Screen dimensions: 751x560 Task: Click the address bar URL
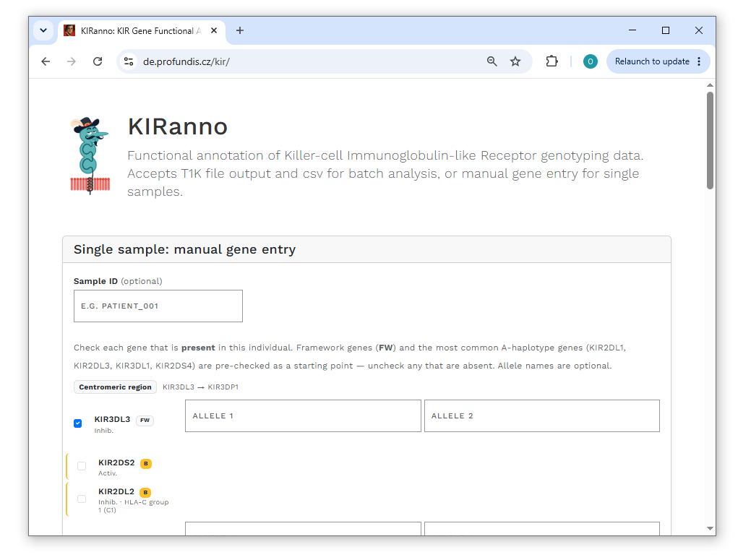pos(186,61)
